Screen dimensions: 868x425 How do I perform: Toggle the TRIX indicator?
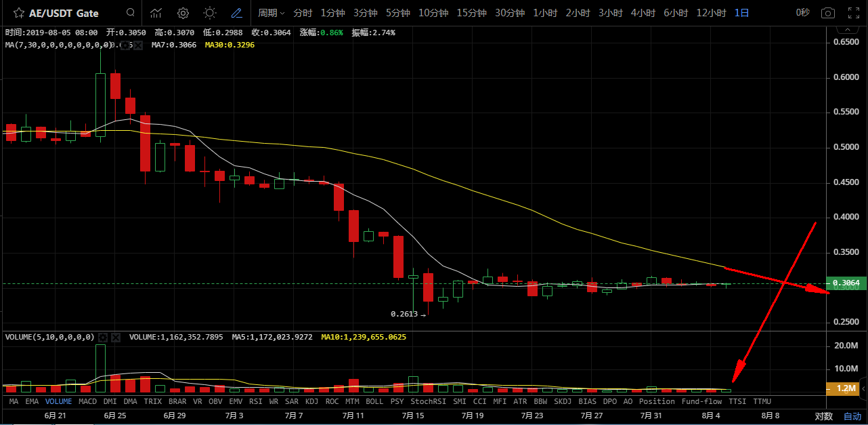point(152,401)
